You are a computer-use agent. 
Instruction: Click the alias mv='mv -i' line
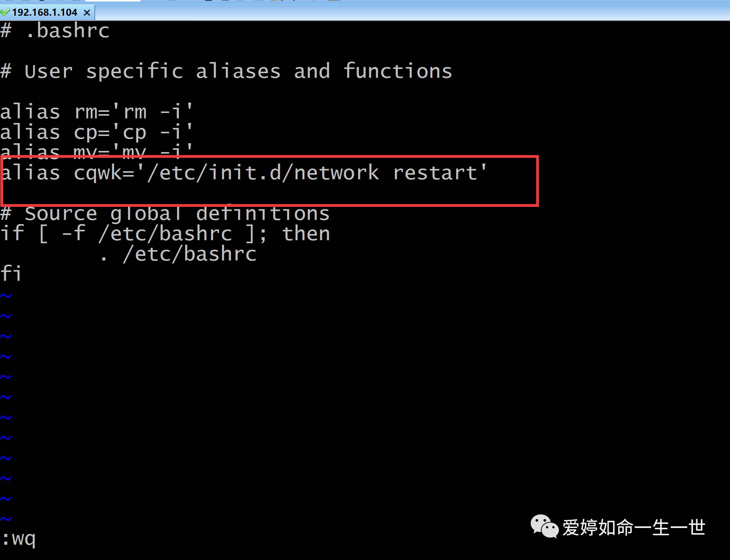96,152
